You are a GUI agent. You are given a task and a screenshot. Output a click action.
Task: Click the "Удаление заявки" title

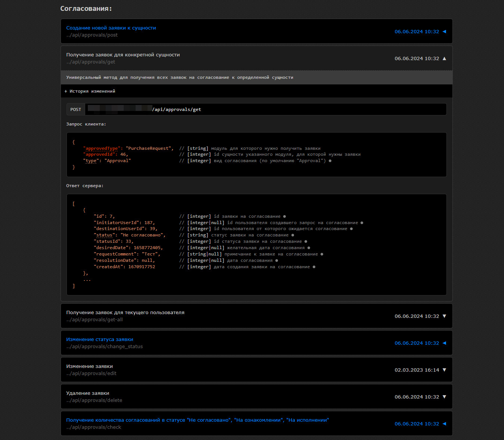point(88,393)
